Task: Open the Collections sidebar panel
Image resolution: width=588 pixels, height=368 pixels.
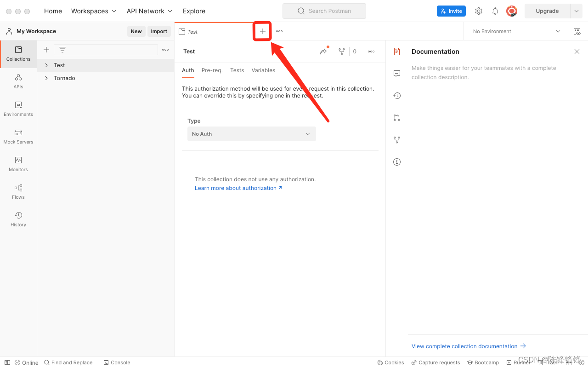Action: [18, 54]
